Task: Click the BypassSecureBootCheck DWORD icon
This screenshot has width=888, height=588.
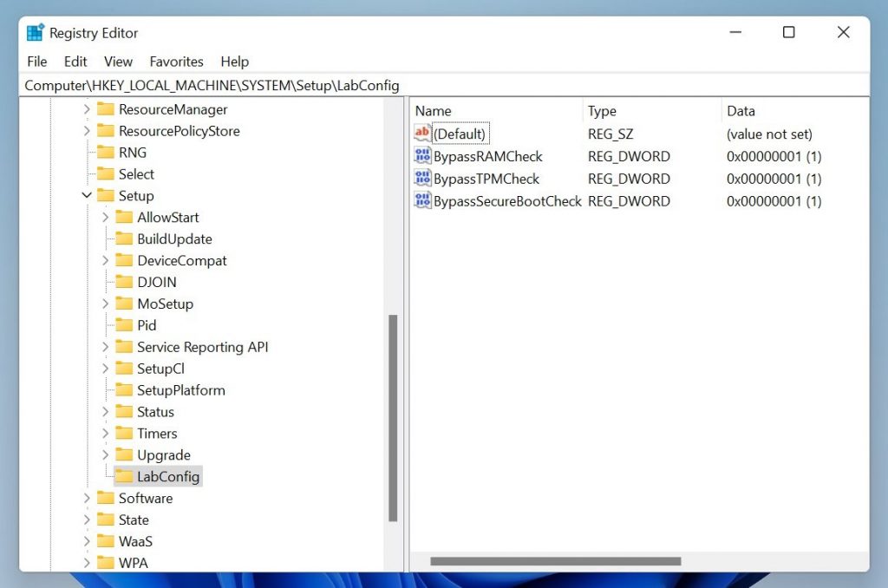Action: point(423,201)
